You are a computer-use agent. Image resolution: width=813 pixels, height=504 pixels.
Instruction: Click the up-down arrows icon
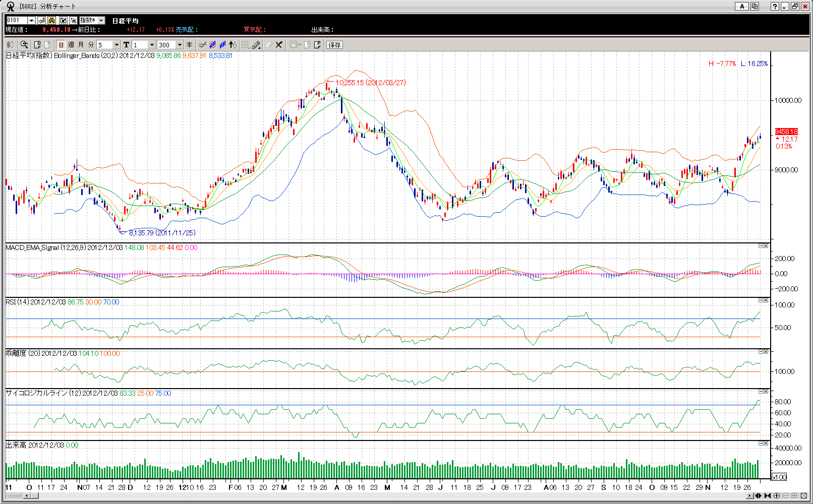coord(233,45)
